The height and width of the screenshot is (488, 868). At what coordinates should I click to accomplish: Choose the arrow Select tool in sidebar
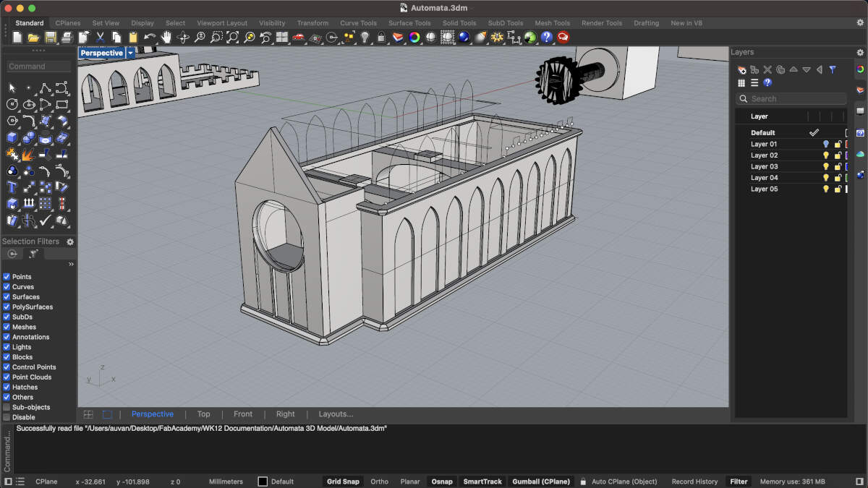point(12,87)
